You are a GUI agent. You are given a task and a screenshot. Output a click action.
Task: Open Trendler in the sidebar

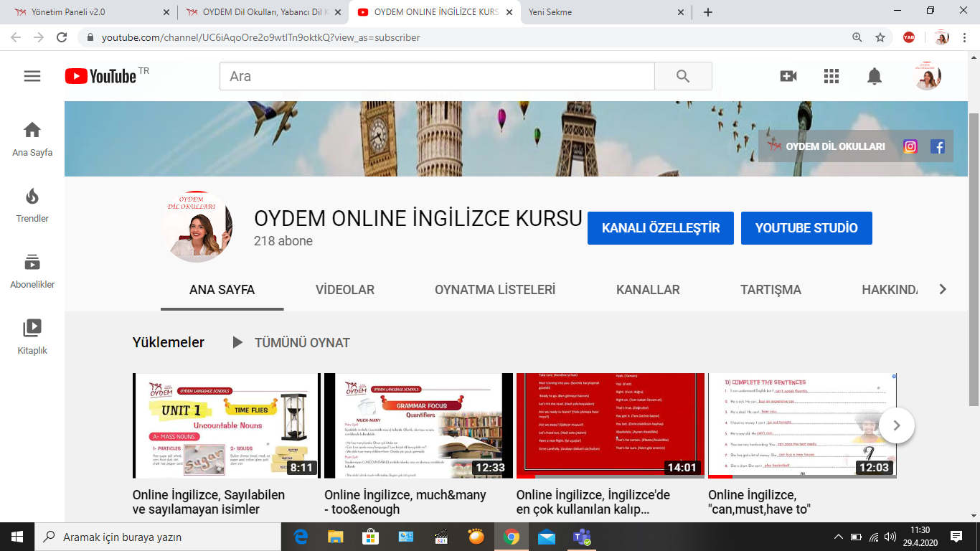pos(32,205)
